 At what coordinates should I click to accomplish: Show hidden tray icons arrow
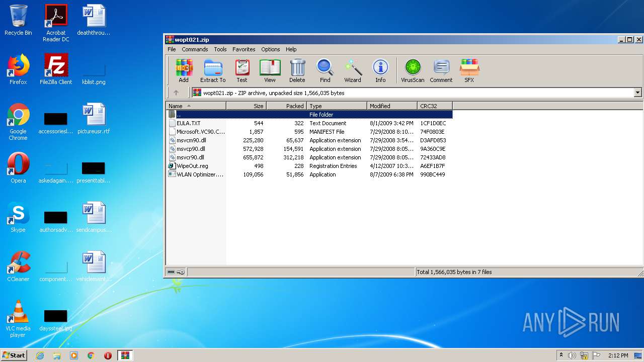click(x=561, y=355)
